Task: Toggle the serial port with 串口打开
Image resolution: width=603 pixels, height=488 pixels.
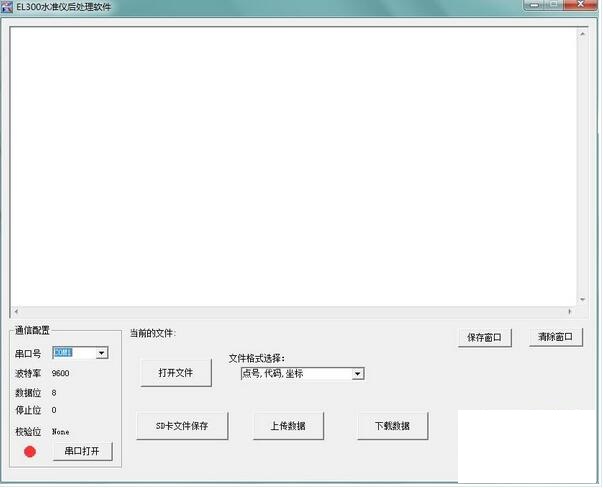Action: pos(82,452)
